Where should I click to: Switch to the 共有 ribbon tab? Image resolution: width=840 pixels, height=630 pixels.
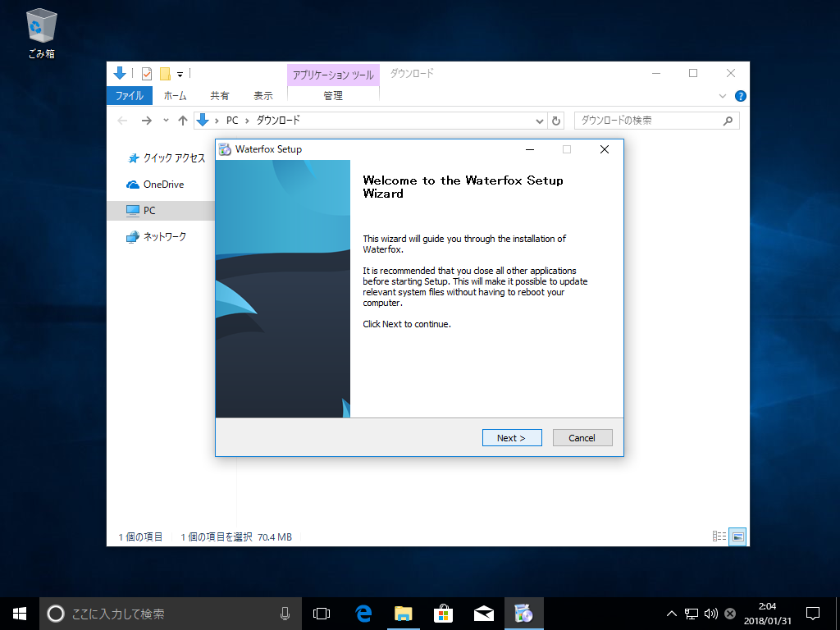click(x=219, y=96)
